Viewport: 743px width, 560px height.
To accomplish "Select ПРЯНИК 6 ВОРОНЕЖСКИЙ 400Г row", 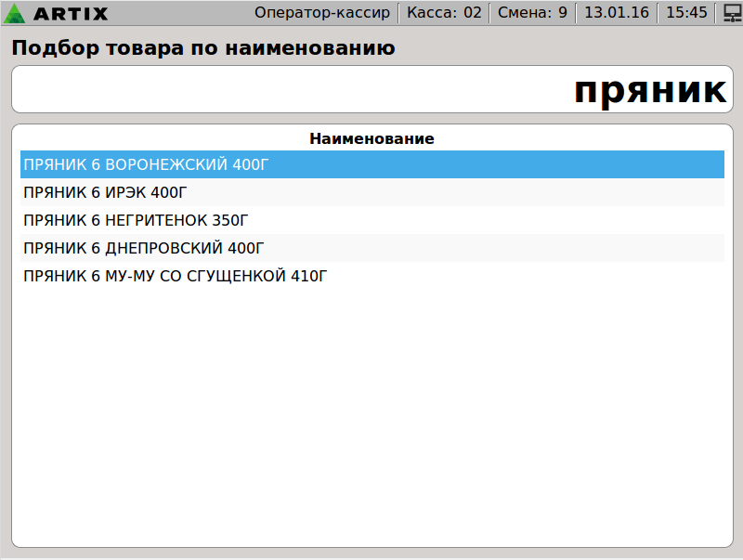I will click(146, 164).
